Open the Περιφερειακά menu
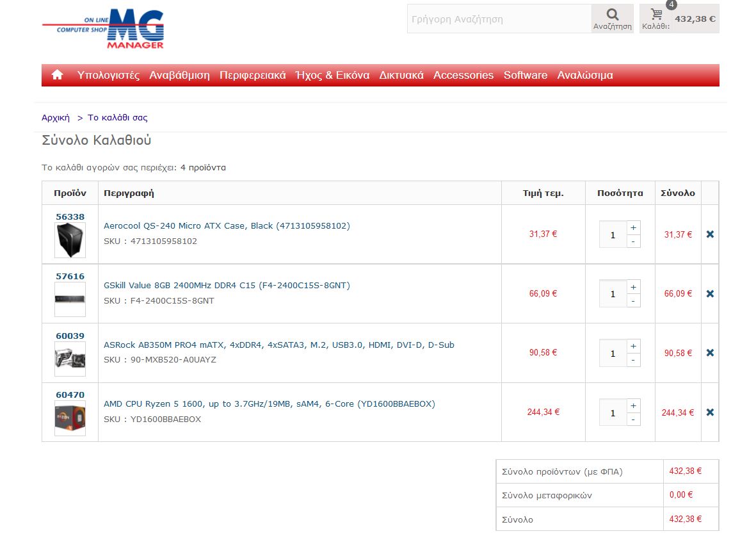This screenshot has height=538, width=756. [253, 76]
